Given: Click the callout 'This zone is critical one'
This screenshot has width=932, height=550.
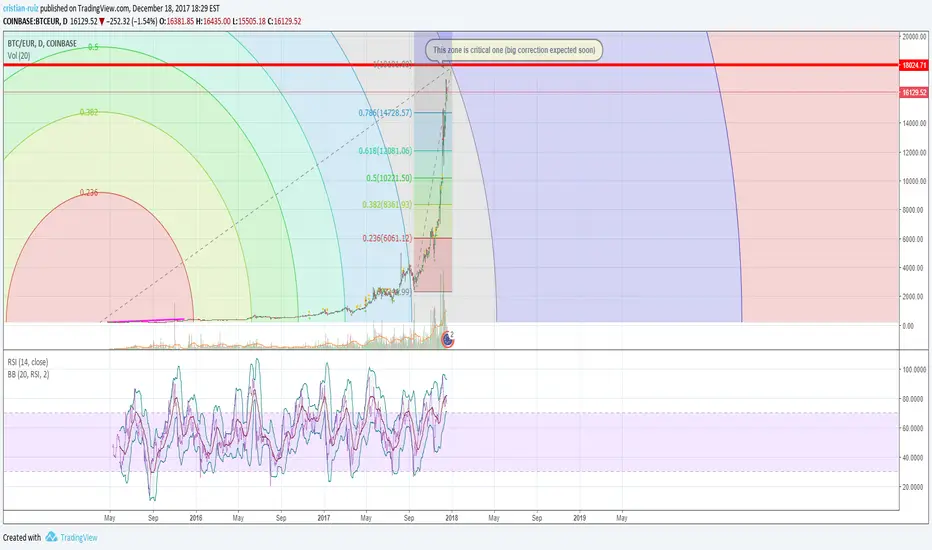Looking at the screenshot, I should point(514,50).
